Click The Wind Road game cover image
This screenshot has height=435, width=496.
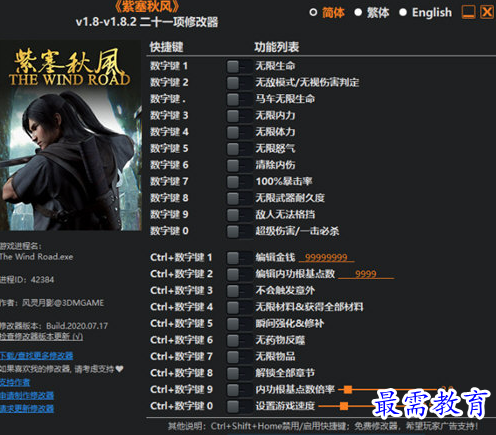[x=70, y=136]
